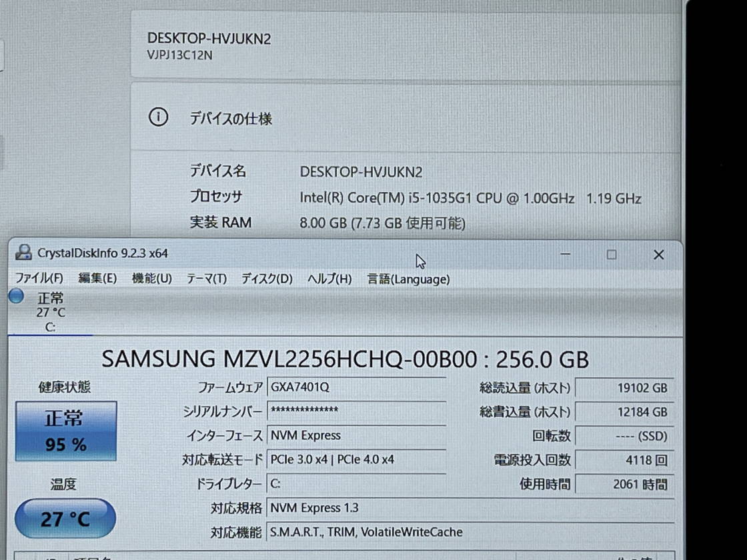Click the 使用時間 label
747x560 pixels.
pyautogui.click(x=545, y=484)
